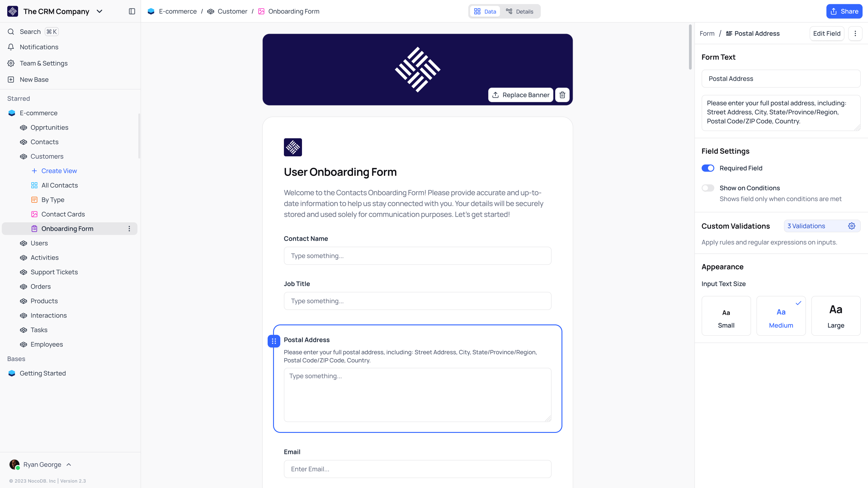Select Large input text size
The height and width of the screenshot is (488, 868).
[x=836, y=316]
